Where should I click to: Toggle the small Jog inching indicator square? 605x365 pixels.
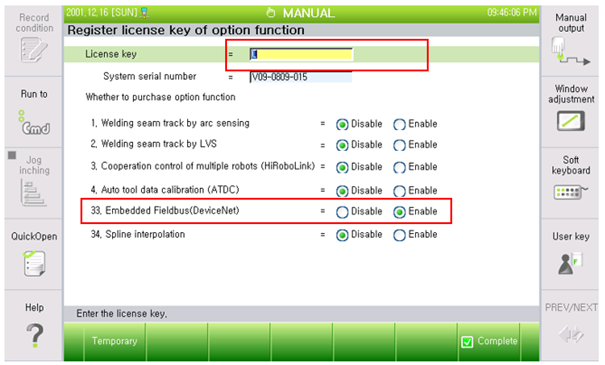coord(12,155)
